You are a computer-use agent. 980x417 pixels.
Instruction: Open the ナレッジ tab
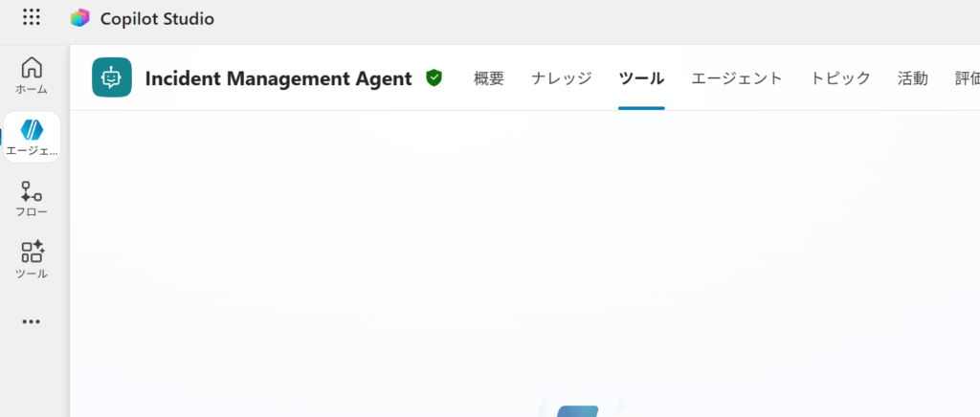tap(562, 78)
